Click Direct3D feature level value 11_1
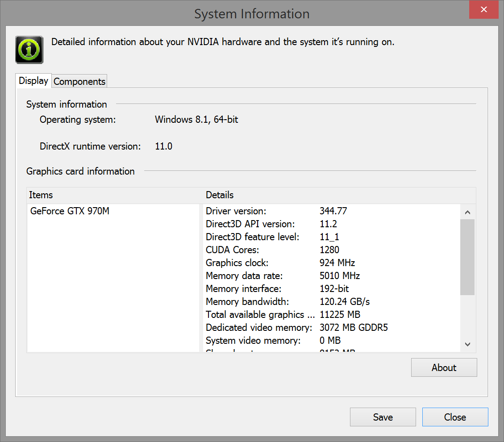The width and height of the screenshot is (504, 442). [329, 237]
